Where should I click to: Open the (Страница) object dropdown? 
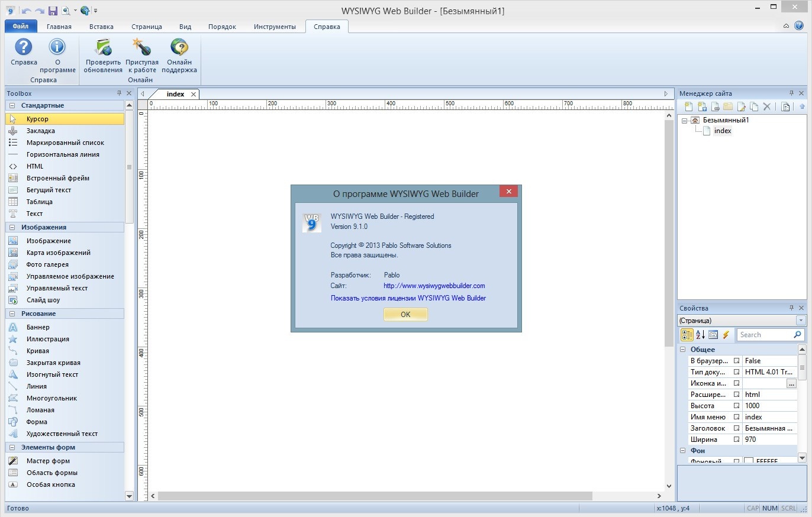coord(801,321)
